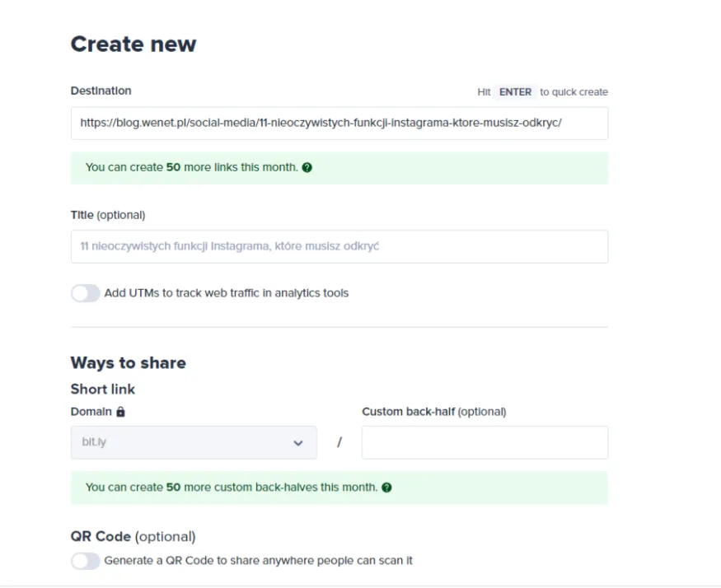Screen dimensions: 721x588
Task: Focus the Title text field
Action: coord(339,246)
